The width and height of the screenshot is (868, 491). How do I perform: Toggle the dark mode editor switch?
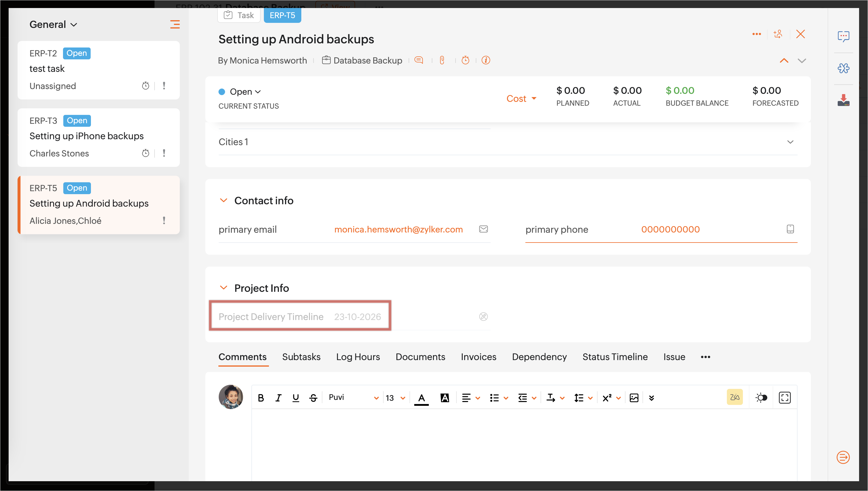pyautogui.click(x=761, y=398)
